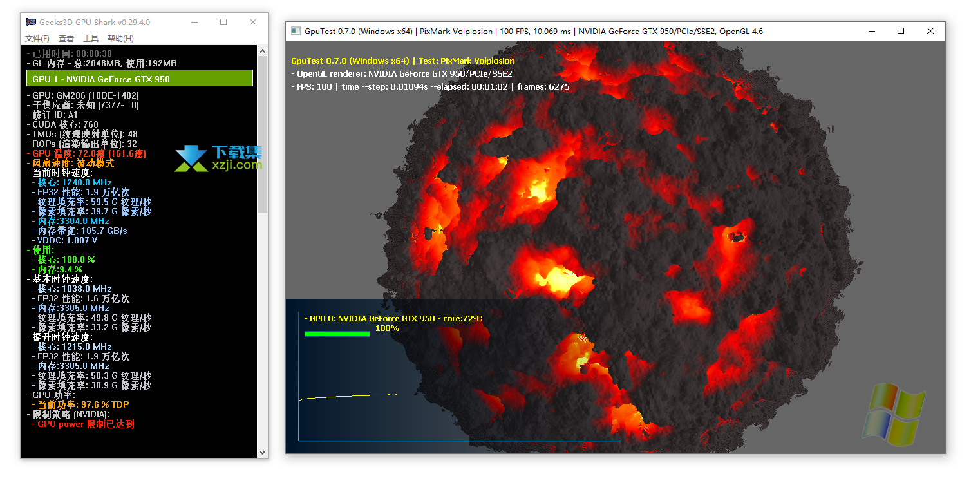The image size is (980, 494).
Task: Click the 'VDDC: 1.087 V' line
Action: [x=64, y=240]
